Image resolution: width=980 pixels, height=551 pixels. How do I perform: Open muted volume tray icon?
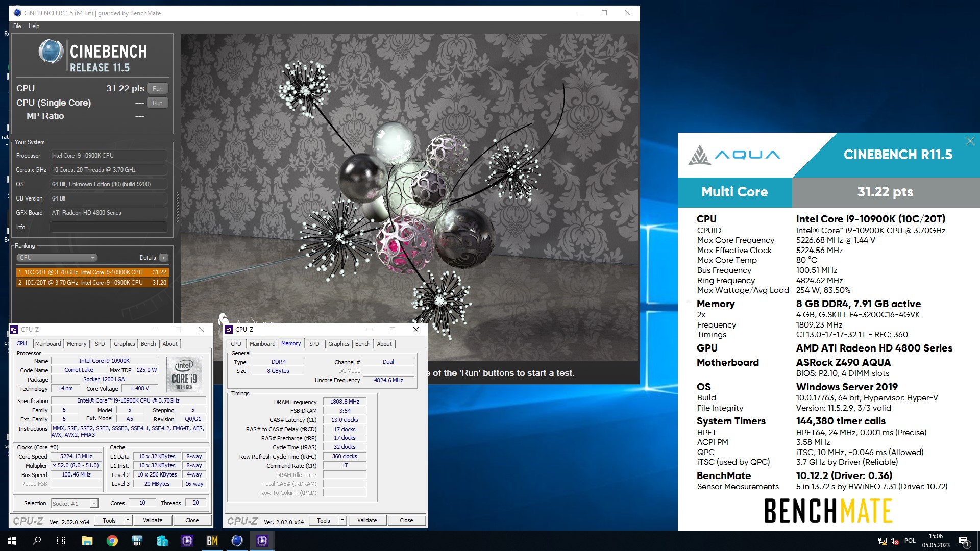click(x=894, y=541)
